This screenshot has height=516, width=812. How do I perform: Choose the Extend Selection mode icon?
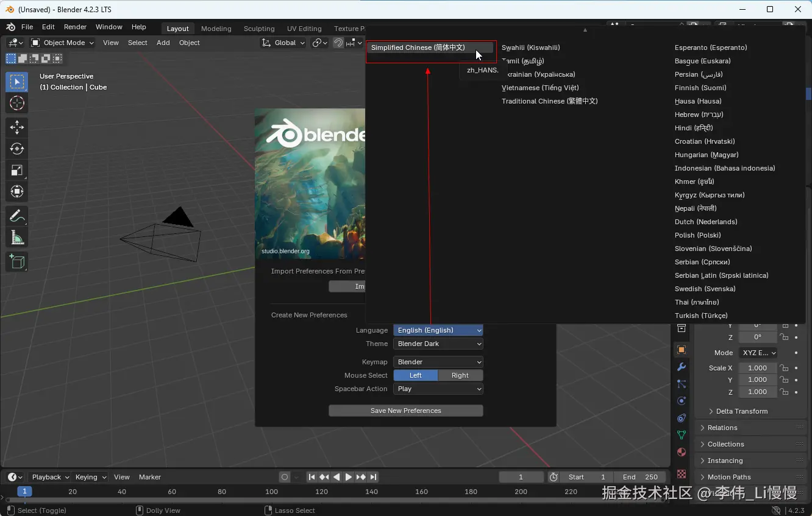[x=23, y=58]
